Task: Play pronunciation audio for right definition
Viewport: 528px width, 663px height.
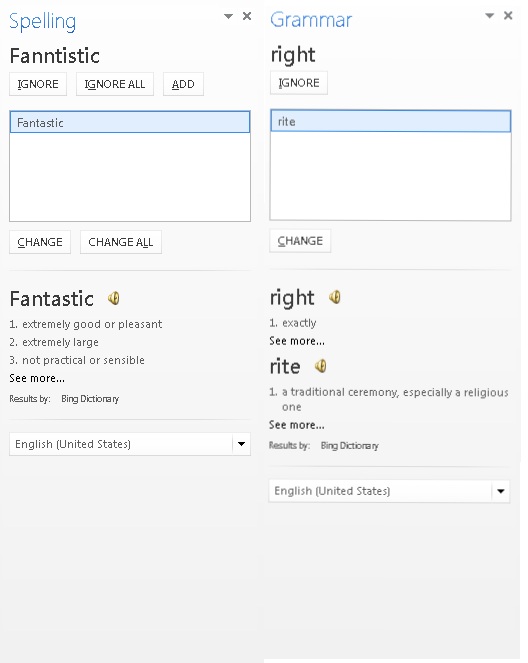Action: [335, 297]
